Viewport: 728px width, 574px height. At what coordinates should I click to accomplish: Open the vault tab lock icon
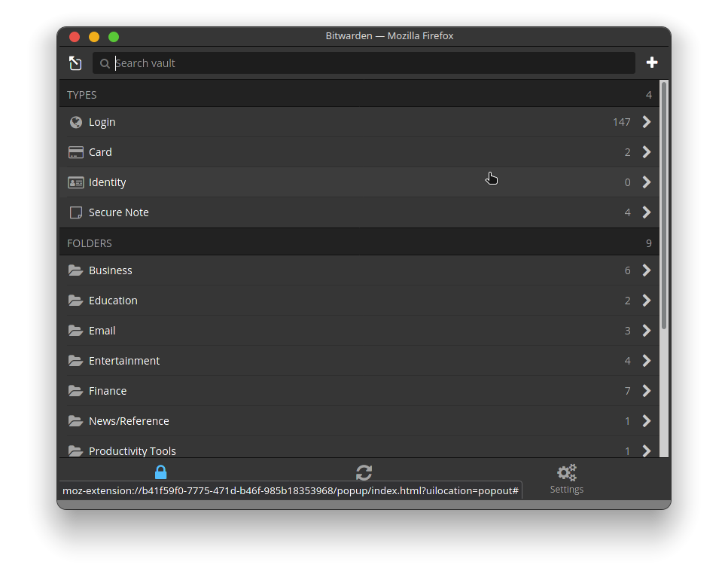(x=160, y=472)
